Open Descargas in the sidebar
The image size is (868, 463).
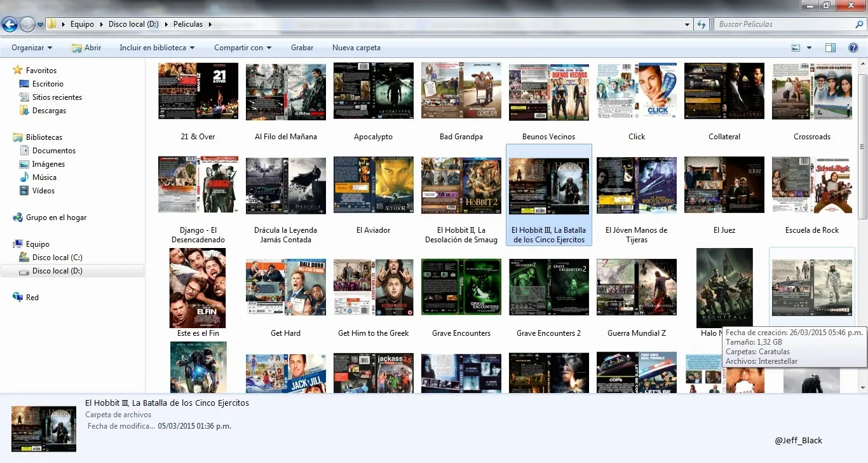49,111
